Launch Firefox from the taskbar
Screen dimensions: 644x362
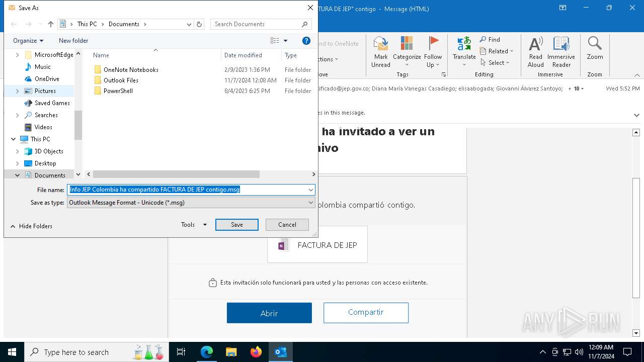[x=256, y=352]
